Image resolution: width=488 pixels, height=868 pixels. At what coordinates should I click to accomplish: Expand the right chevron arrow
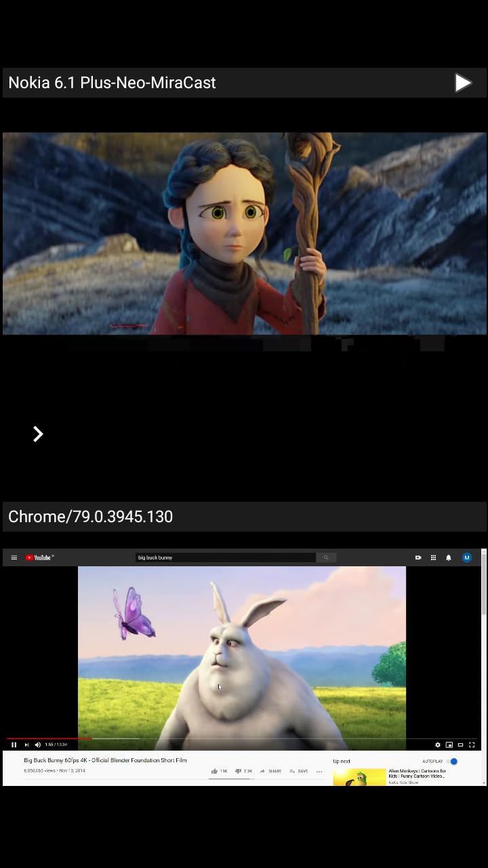(x=38, y=434)
